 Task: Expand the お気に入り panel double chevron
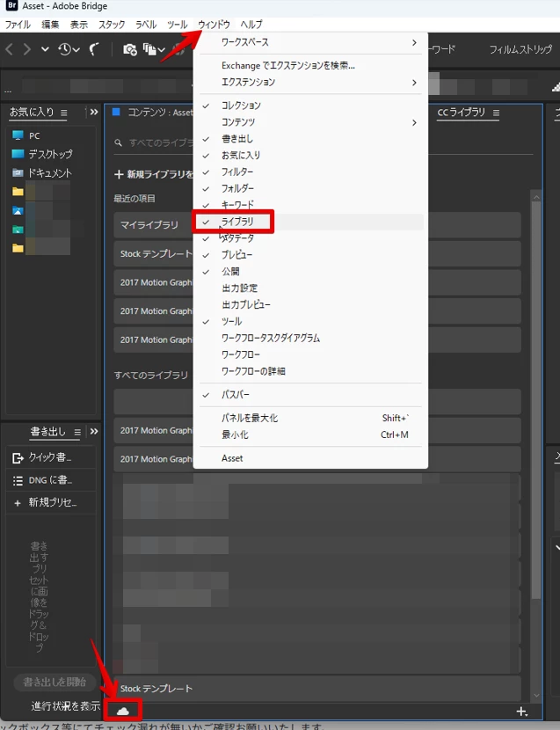94,113
